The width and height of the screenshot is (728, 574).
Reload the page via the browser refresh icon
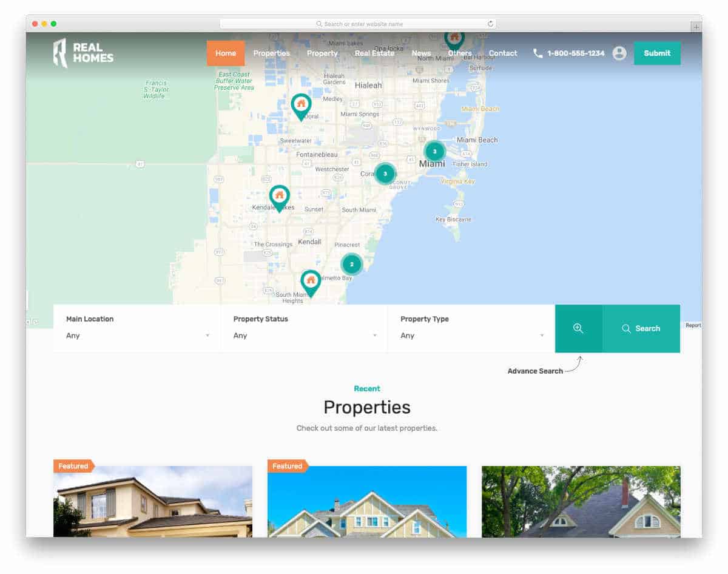pyautogui.click(x=490, y=24)
